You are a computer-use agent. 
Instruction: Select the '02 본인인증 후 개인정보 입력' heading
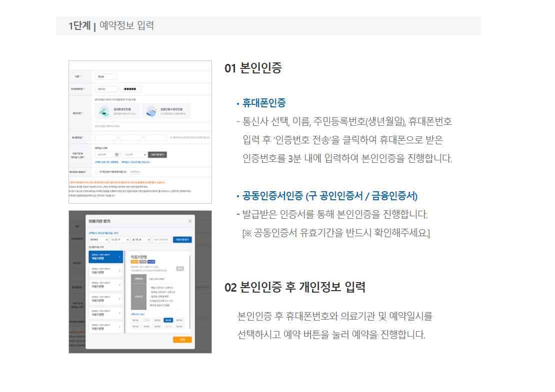[295, 287]
